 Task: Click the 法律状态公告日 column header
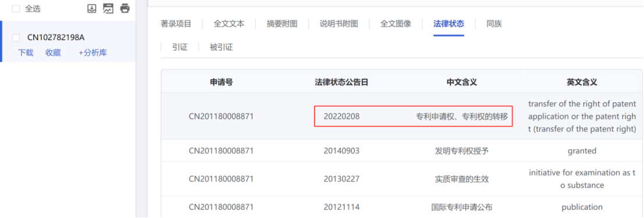(341, 82)
